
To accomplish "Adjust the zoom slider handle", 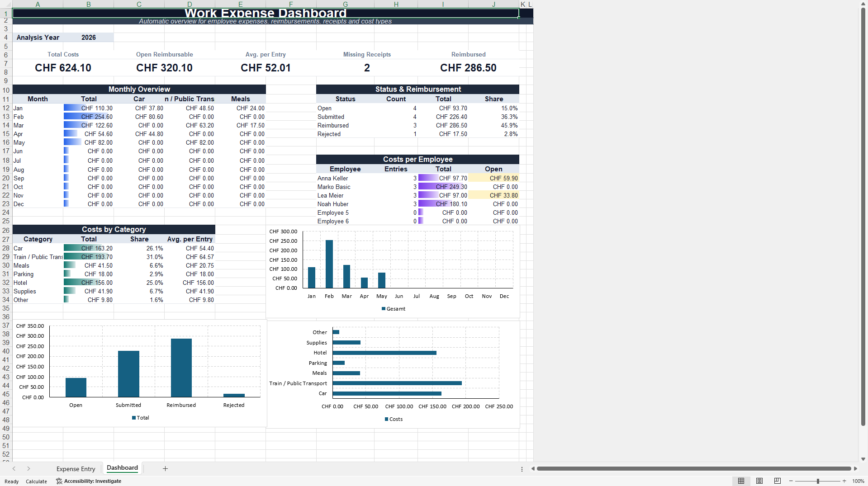I will point(818,481).
